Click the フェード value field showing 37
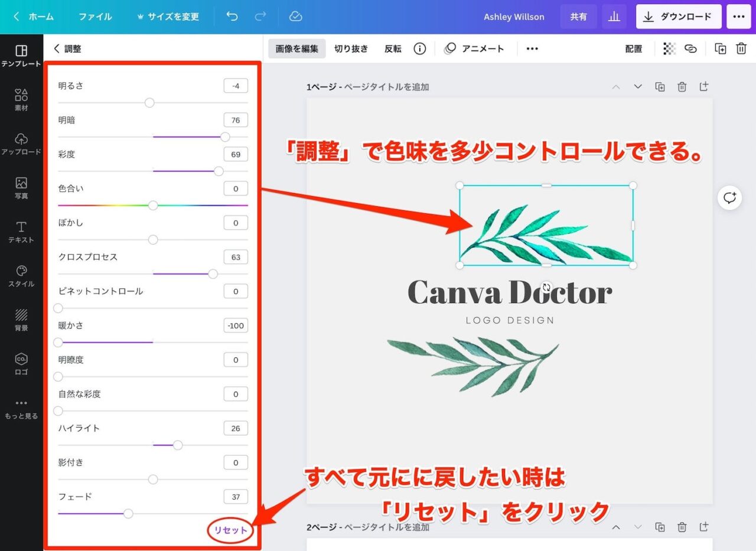The height and width of the screenshot is (551, 756). click(236, 497)
